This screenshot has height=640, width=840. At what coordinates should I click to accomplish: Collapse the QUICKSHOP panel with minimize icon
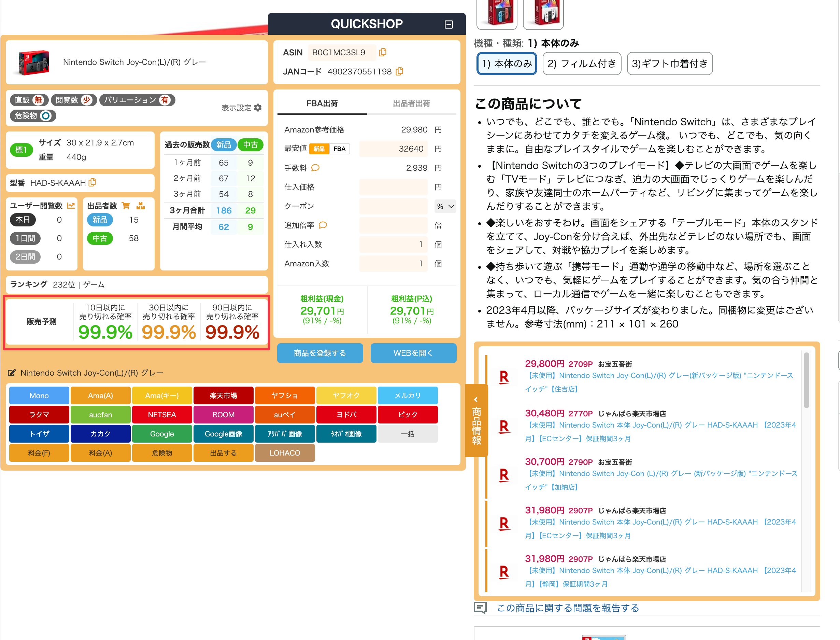(x=449, y=24)
